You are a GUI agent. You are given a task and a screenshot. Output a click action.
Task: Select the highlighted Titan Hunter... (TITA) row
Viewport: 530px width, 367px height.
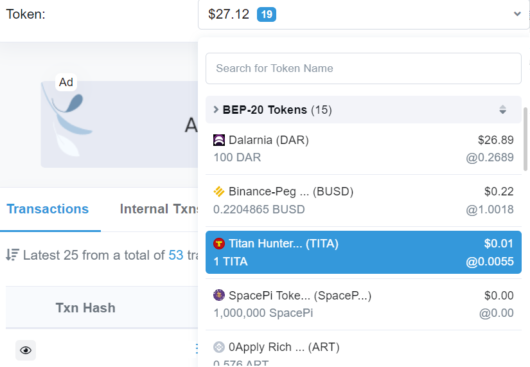(363, 252)
